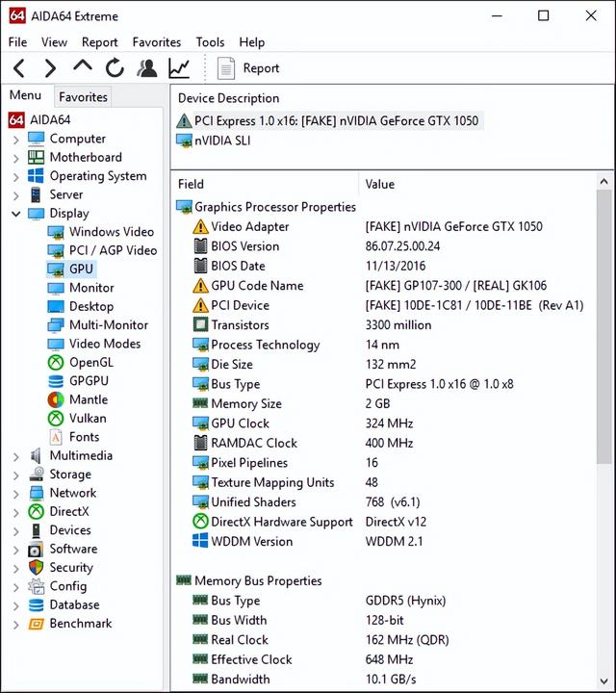
Task: Switch to the Menu tab in sidebar
Action: pos(26,95)
